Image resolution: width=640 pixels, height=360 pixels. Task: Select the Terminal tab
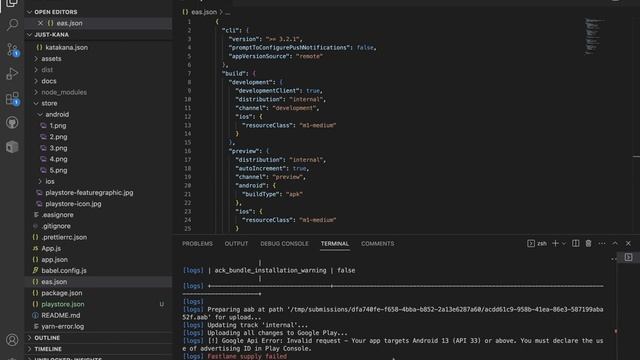point(335,244)
